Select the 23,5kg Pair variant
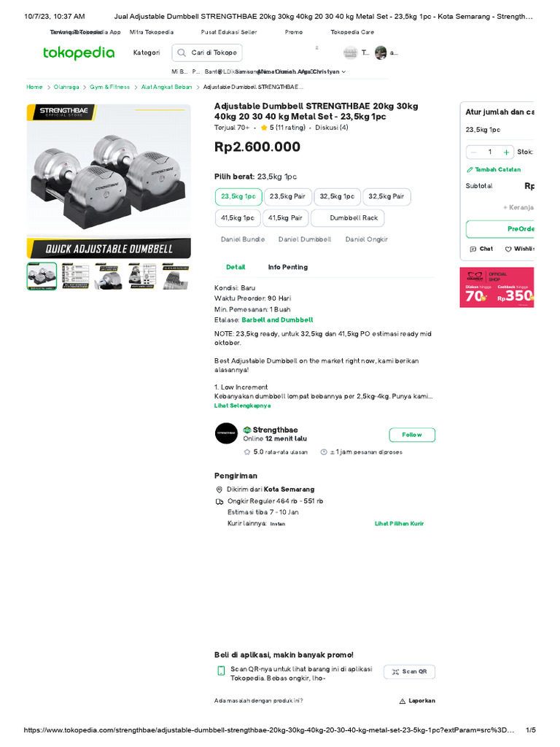Screen dimensions: 560x747 287,196
